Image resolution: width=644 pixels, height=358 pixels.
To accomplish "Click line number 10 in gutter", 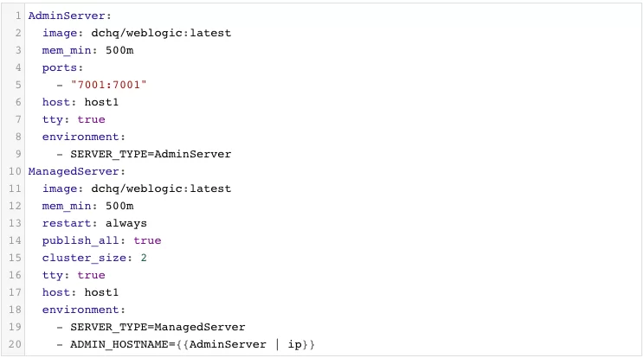I will coord(15,171).
